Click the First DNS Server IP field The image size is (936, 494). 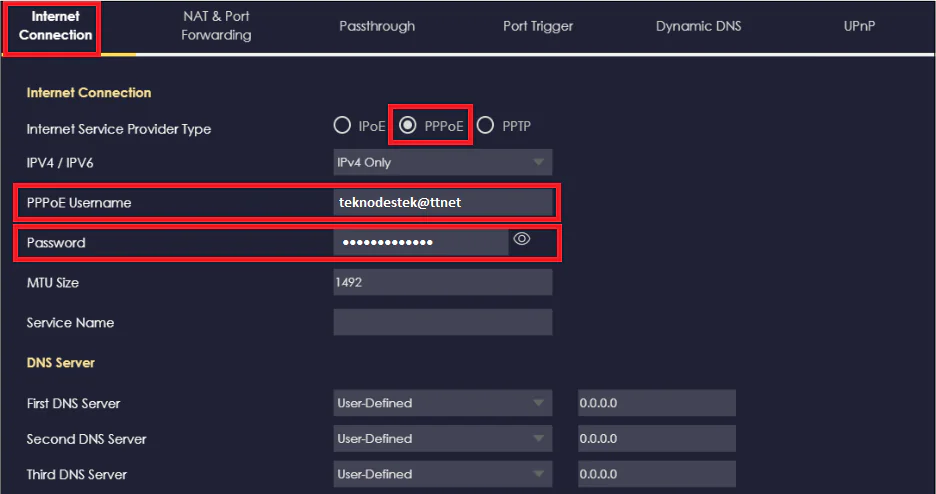pos(656,403)
